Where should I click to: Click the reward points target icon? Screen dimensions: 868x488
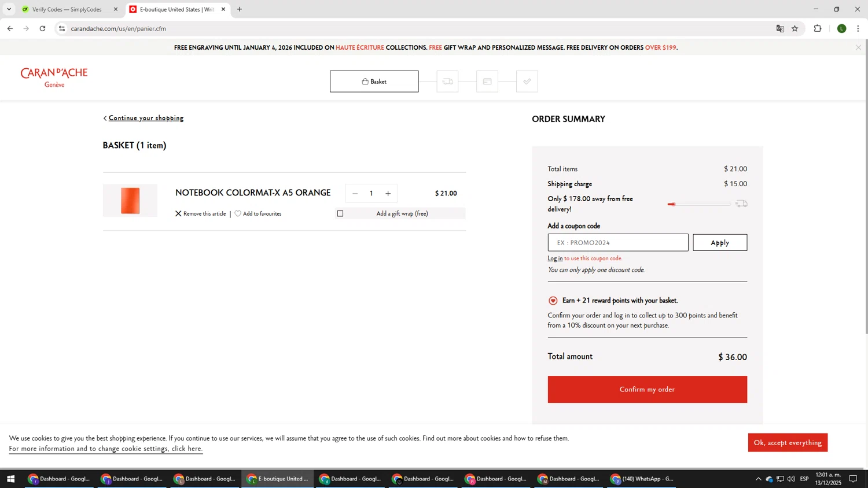pyautogui.click(x=553, y=301)
